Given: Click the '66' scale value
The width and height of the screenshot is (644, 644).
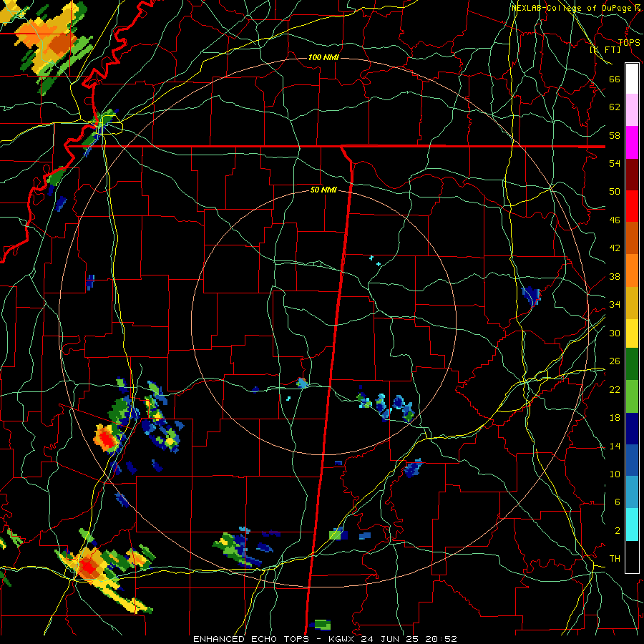Looking at the screenshot, I should (615, 79).
